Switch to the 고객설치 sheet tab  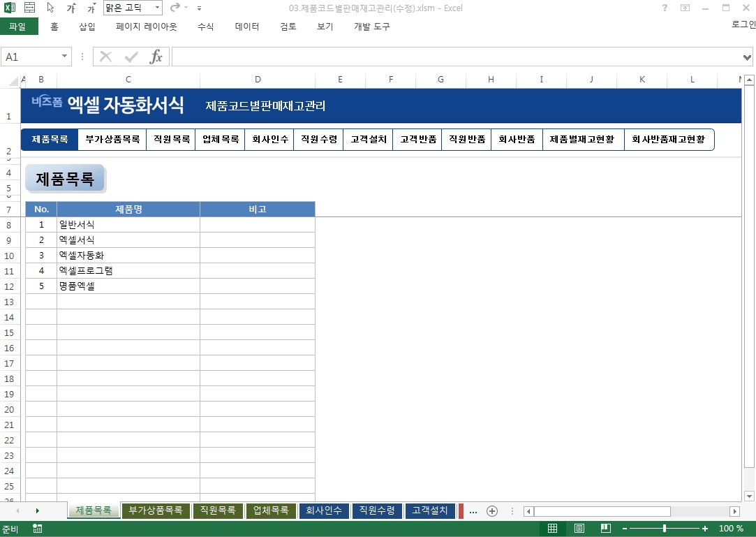(x=430, y=510)
